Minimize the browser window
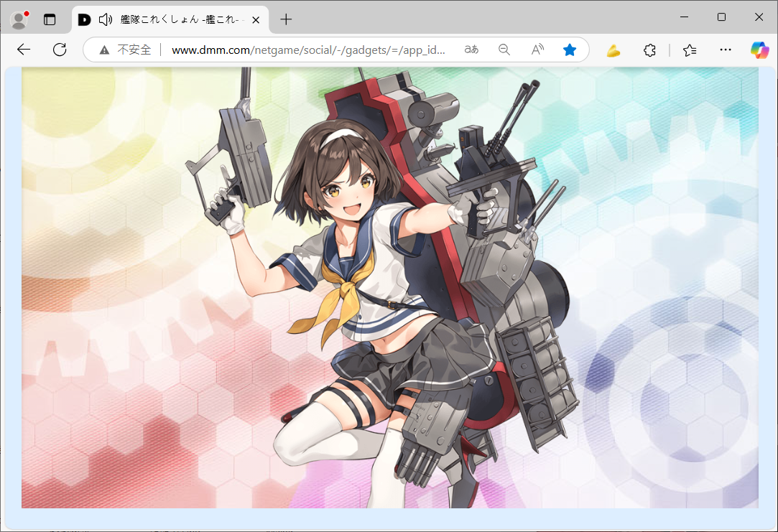 684,17
